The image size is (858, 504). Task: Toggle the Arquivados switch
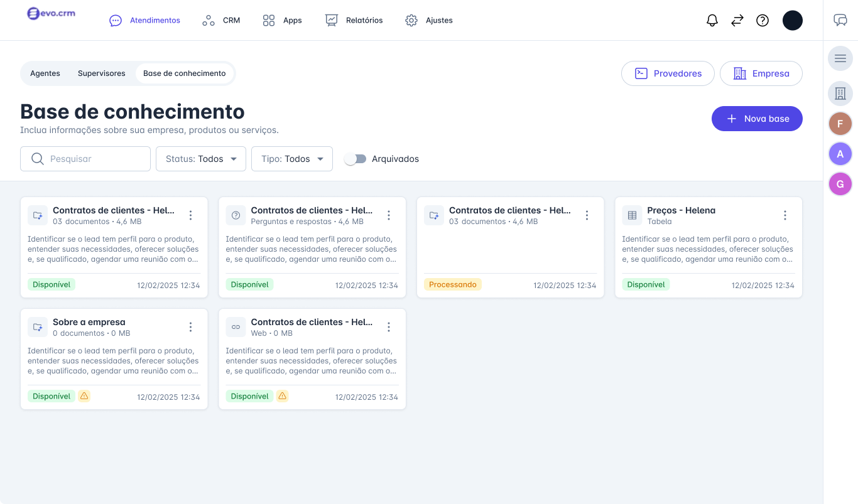point(356,159)
